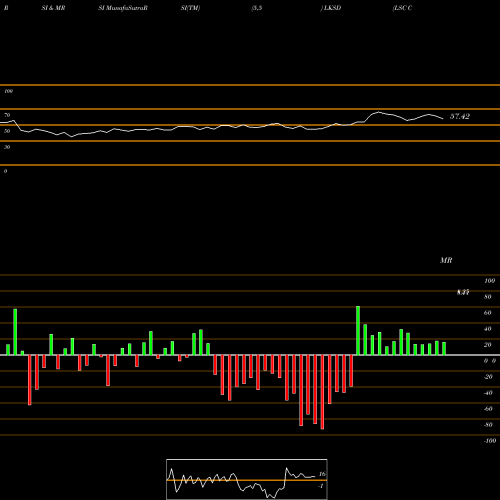Click the 'MR' panel title
This screenshot has width=500, height=500.
click(x=446, y=260)
